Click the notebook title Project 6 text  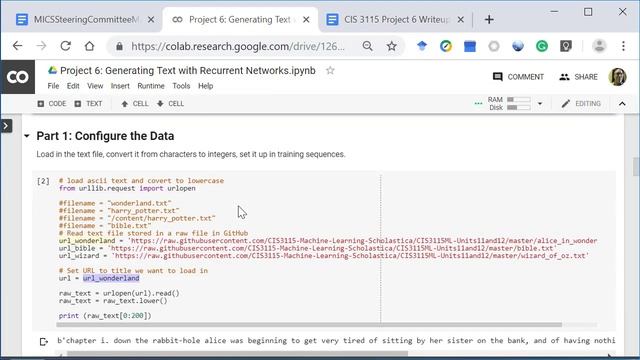coord(188,71)
